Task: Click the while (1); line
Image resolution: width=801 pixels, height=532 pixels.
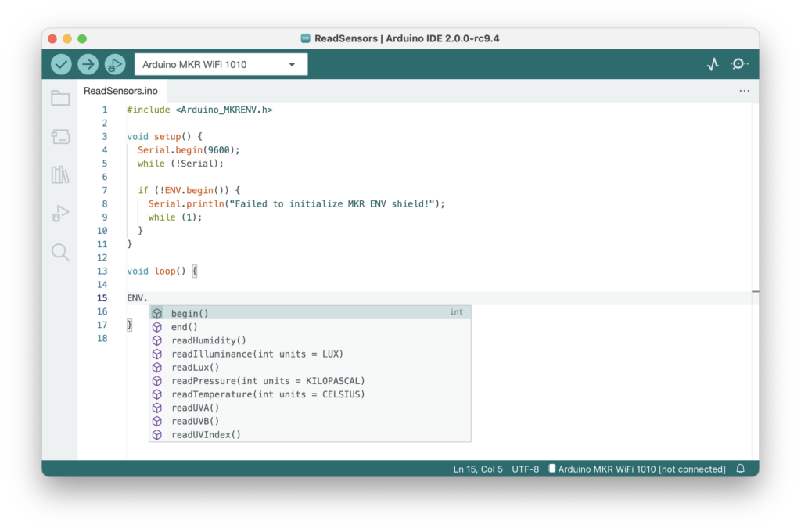Action: 175,217
